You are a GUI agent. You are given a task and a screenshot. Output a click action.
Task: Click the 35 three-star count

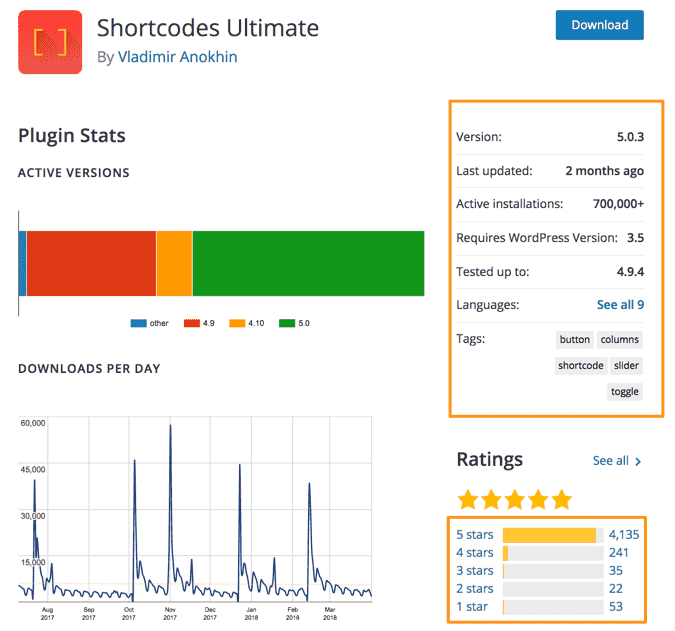(616, 571)
